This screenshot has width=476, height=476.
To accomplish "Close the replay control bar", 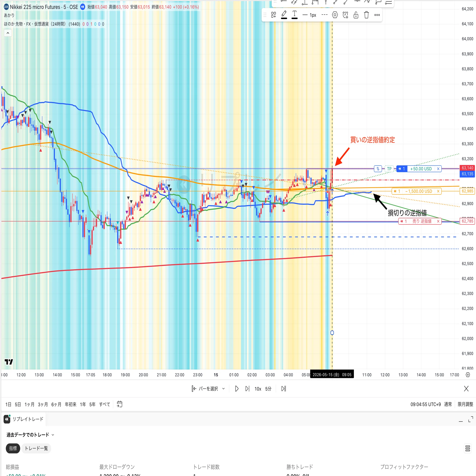I will click(x=466, y=389).
